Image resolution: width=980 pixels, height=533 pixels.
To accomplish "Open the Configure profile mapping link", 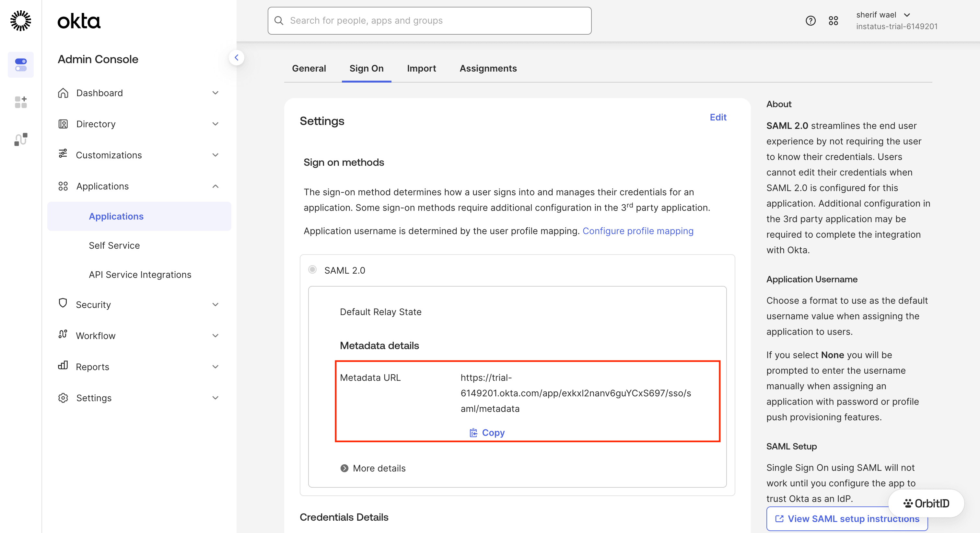I will 637,231.
